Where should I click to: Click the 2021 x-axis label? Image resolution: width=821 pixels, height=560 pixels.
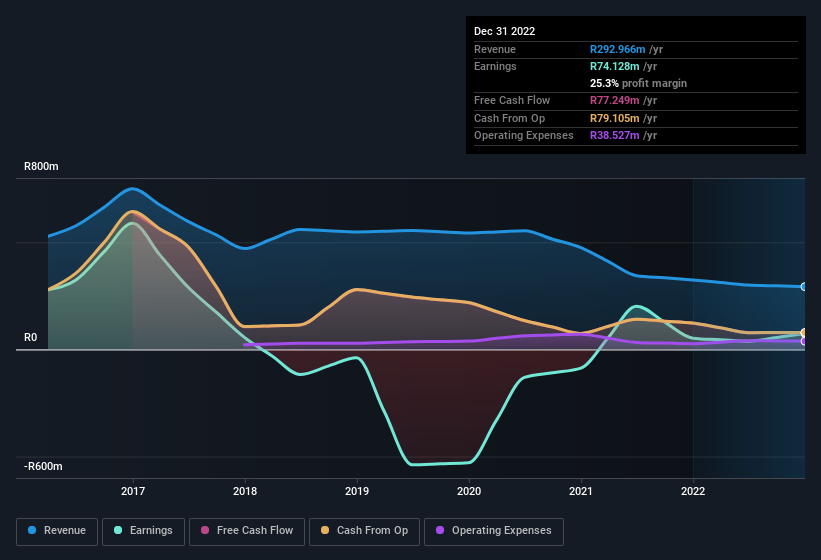[x=581, y=491]
